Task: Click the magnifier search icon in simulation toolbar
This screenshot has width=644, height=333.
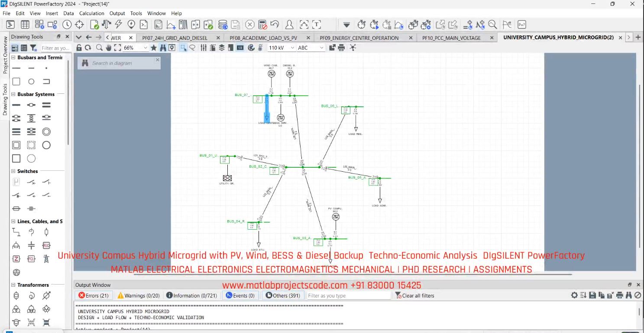Action: point(492,25)
